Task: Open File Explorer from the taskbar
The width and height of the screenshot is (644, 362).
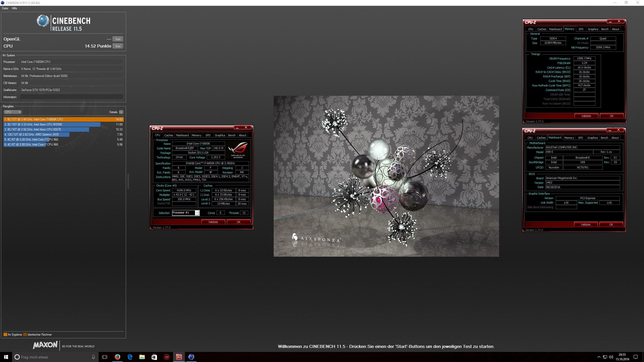Action: pos(142,357)
